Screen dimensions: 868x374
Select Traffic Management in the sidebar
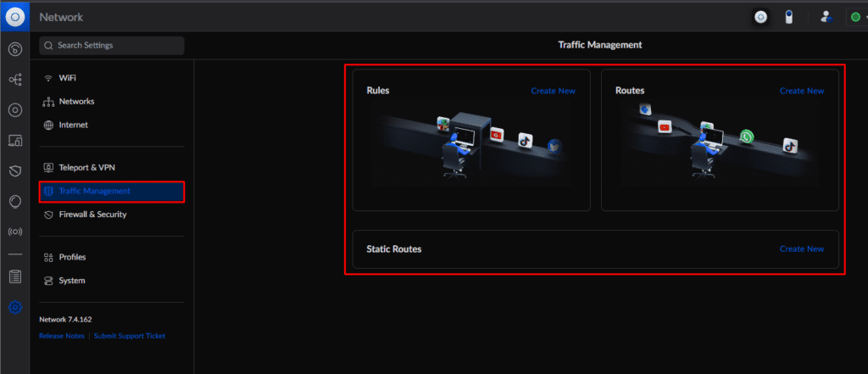click(x=112, y=191)
